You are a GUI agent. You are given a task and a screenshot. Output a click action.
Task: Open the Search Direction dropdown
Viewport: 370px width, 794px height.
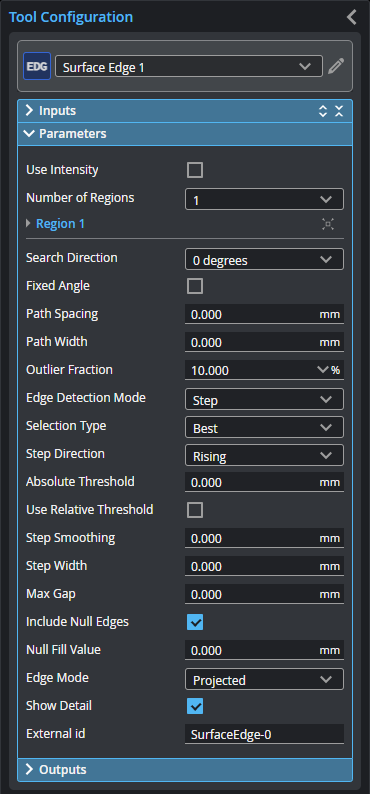tap(264, 260)
